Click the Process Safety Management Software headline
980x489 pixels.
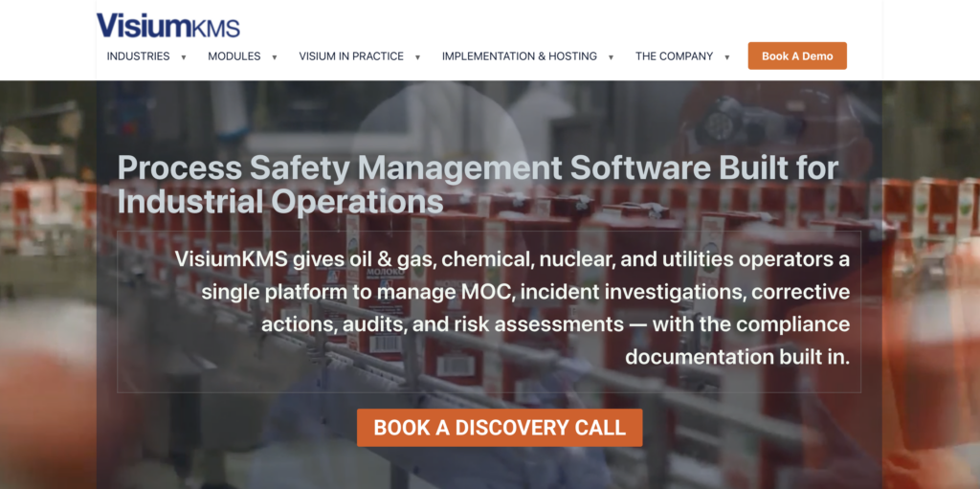(x=478, y=185)
